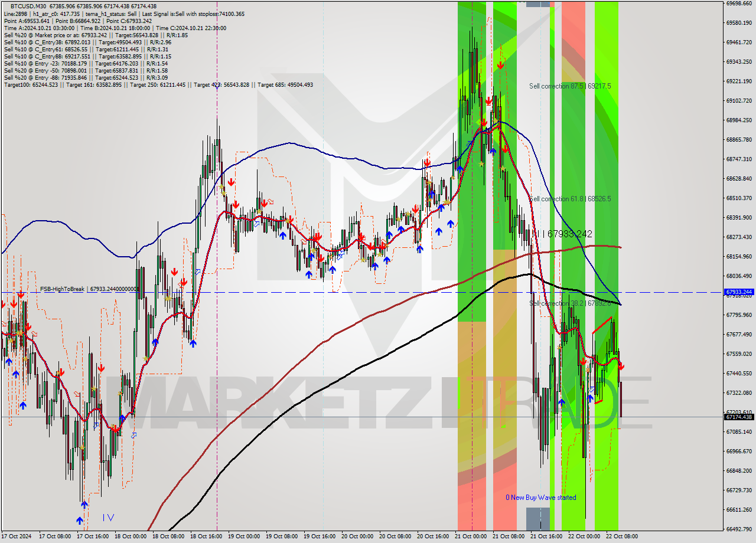Click the 'Sell %10 @ C_Entry61: 68526.55' line
Viewport: 756px width, 543px height.
point(86,49)
